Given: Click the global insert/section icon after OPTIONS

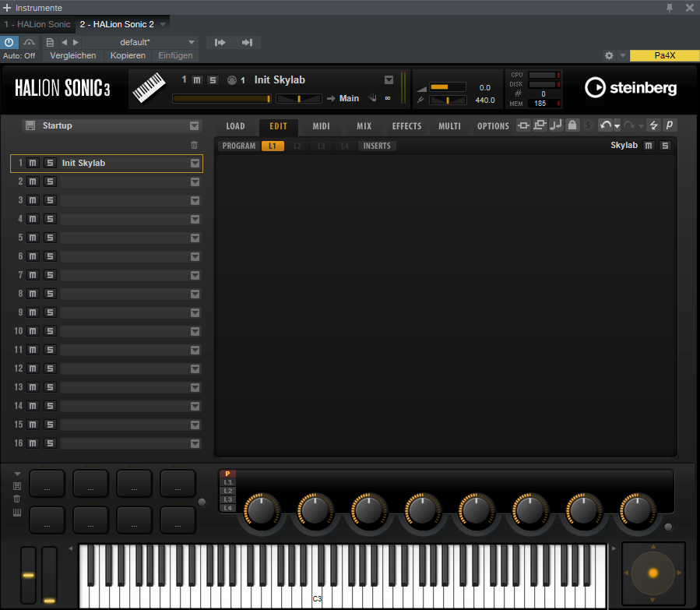Looking at the screenshot, I should click(523, 125).
